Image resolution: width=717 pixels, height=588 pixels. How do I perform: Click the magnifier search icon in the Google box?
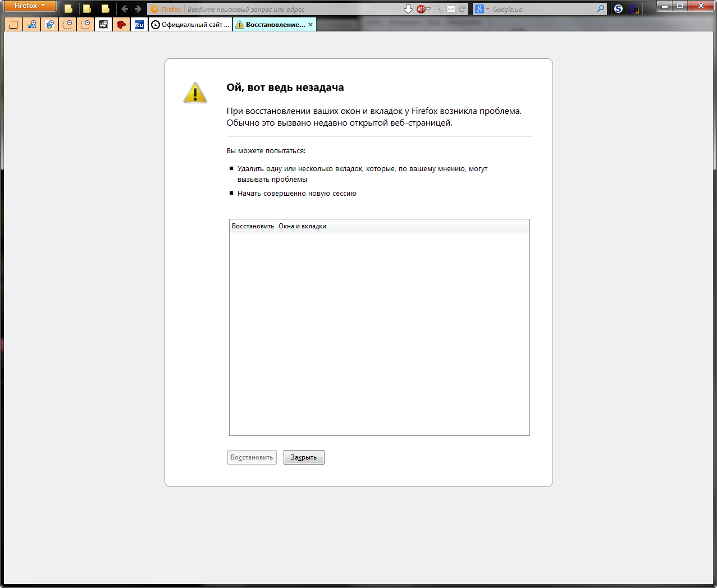point(600,9)
